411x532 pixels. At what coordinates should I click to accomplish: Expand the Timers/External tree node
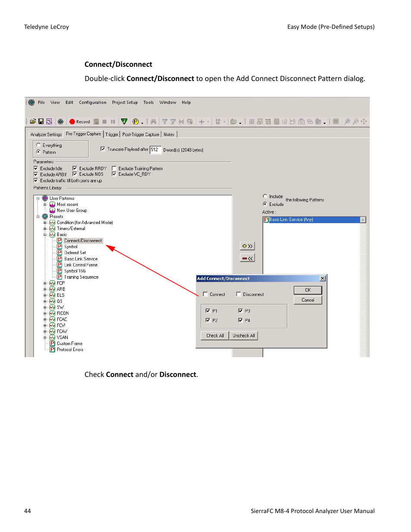pos(45,229)
